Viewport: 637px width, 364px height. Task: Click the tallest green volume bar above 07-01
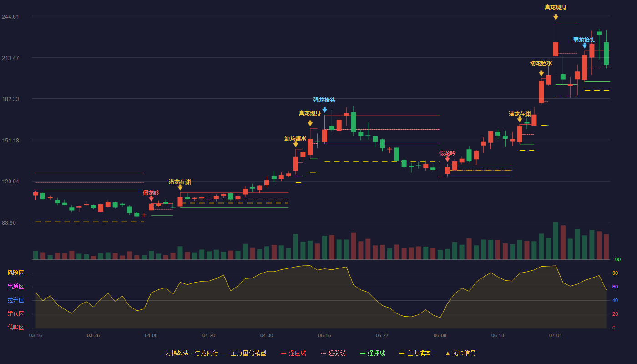click(x=556, y=241)
